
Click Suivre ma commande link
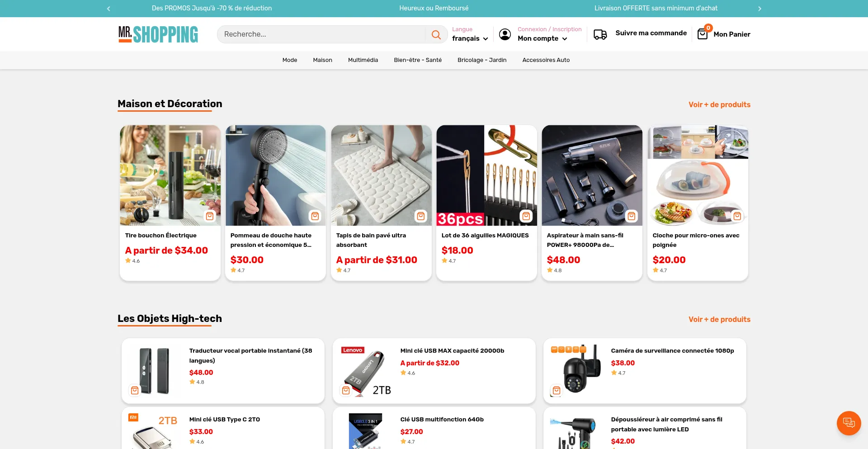651,33
